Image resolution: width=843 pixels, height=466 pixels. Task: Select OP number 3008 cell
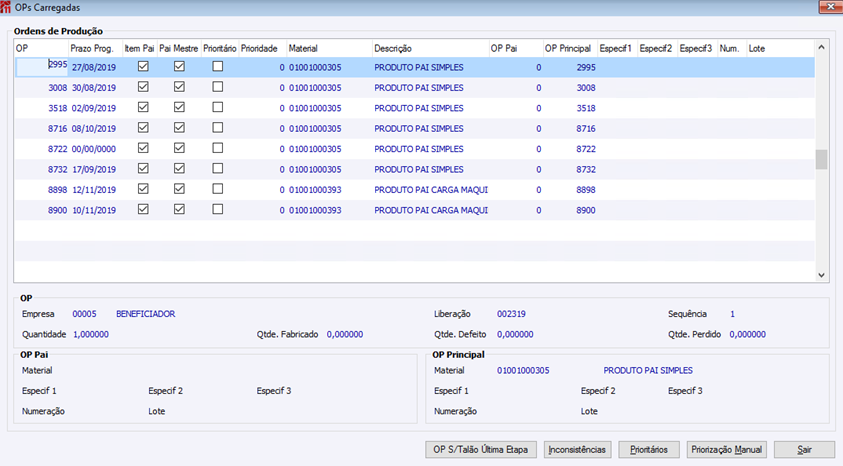(x=58, y=88)
